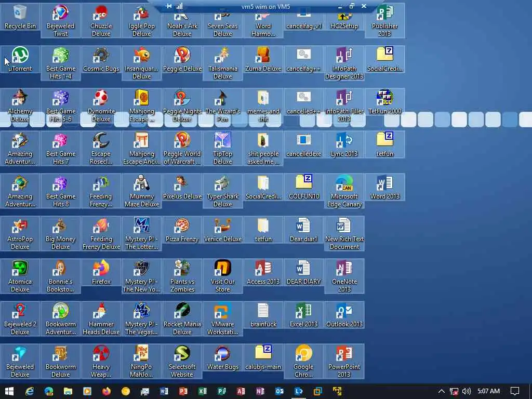Viewport: 532px width, 399px height.
Task: Select the Venice Deluxe icon
Action: pos(222,229)
